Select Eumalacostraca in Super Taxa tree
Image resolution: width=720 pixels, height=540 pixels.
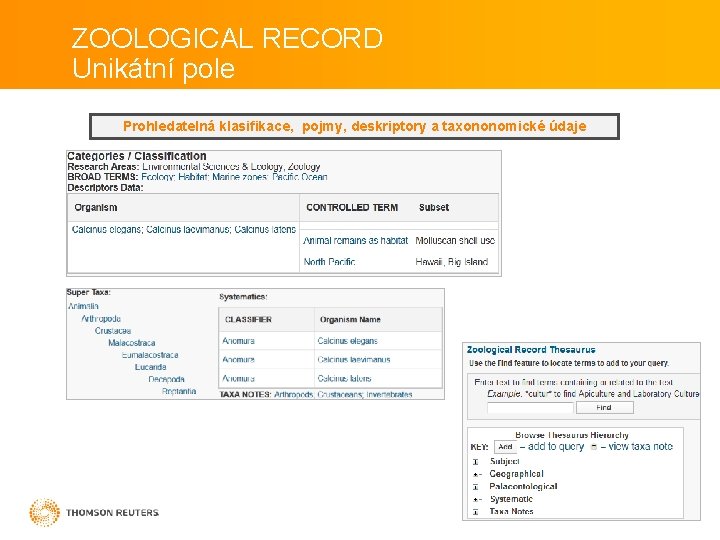150,355
